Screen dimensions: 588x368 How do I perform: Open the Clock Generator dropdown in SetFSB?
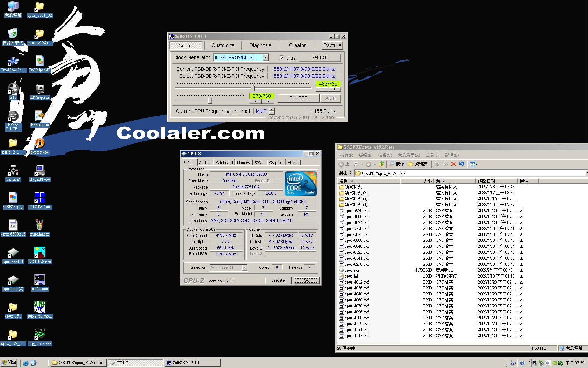tap(266, 57)
